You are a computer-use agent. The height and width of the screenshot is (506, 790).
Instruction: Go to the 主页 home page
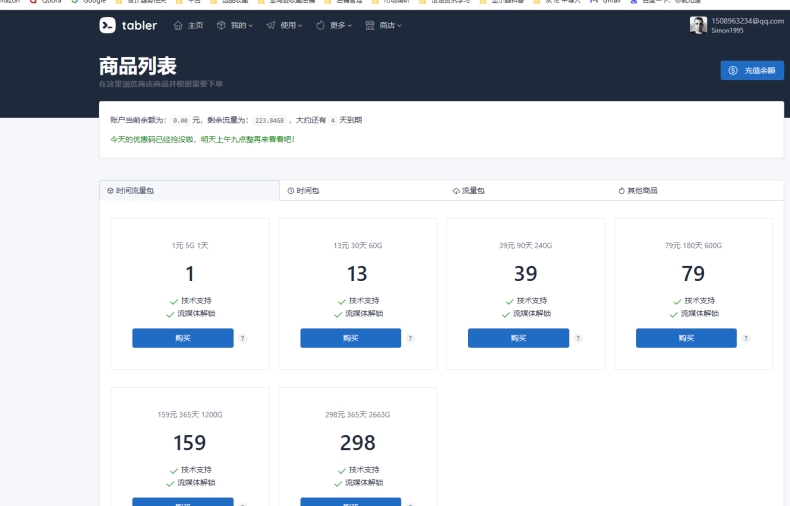tap(188, 25)
